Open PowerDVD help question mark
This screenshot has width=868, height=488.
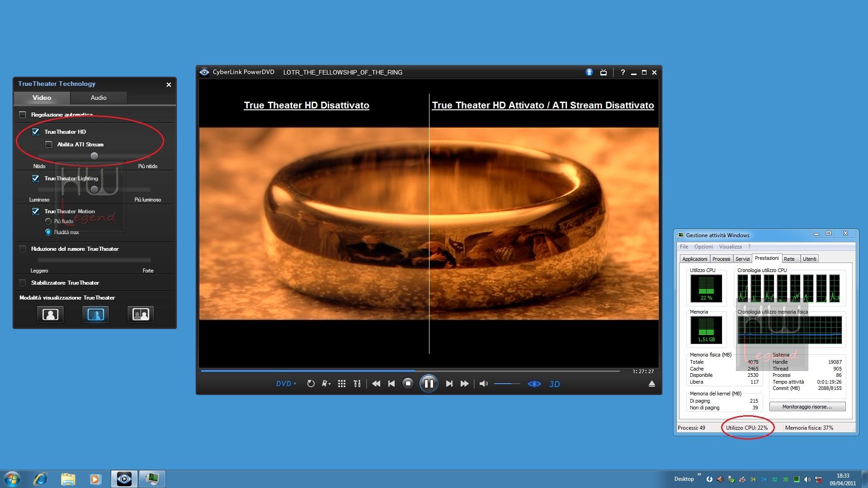623,72
